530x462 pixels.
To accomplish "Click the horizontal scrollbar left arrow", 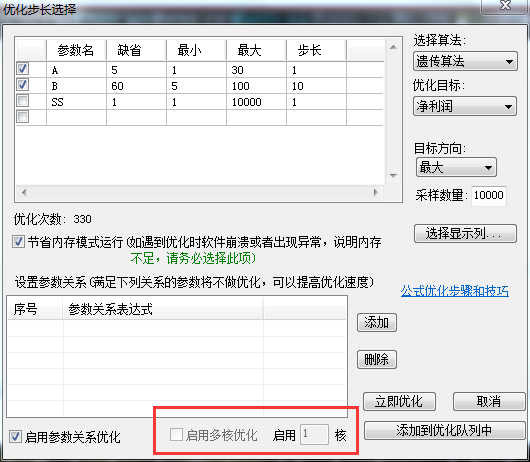I will point(24,193).
